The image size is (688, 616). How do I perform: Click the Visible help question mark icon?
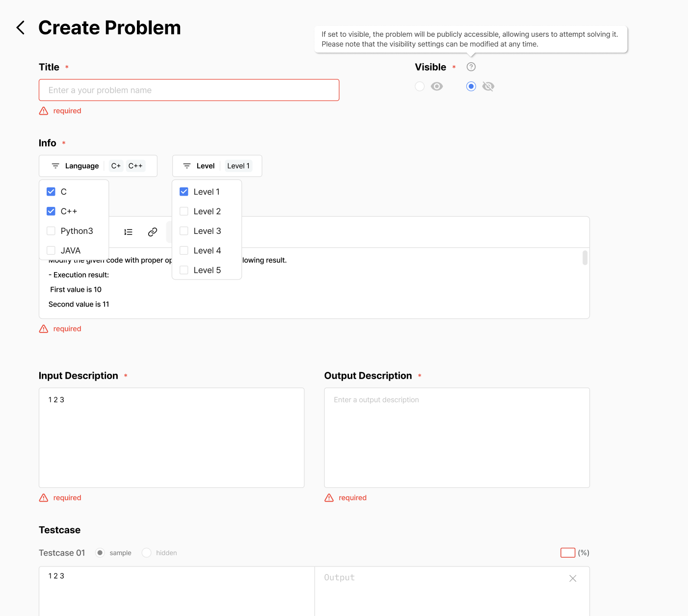(471, 67)
